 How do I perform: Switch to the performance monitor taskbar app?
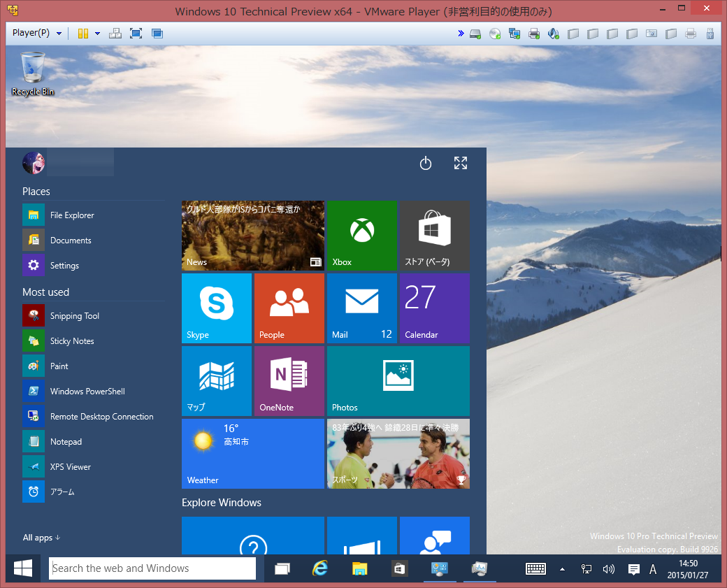click(480, 568)
